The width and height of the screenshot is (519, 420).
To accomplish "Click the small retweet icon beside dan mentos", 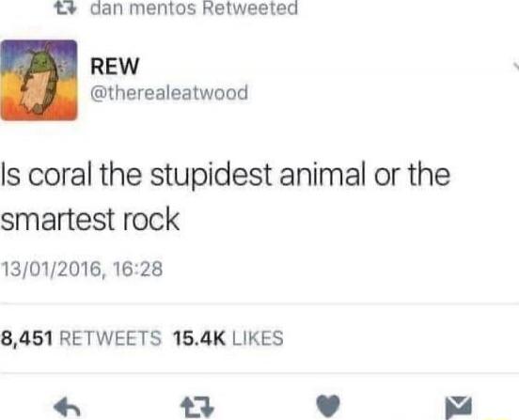I will pos(66,8).
